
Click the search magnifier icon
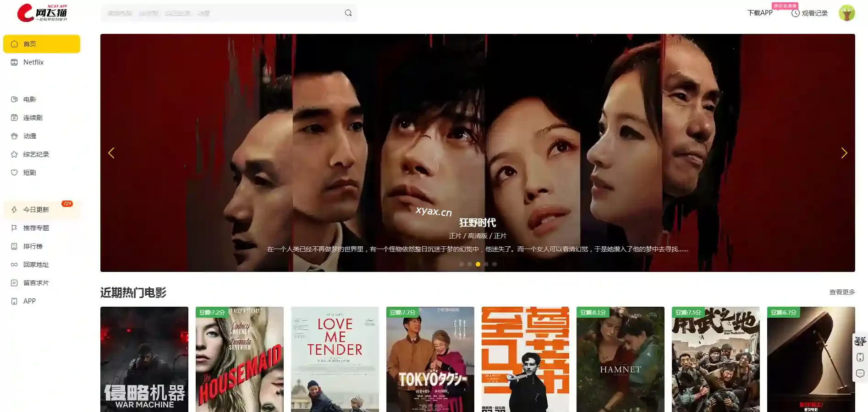[348, 13]
